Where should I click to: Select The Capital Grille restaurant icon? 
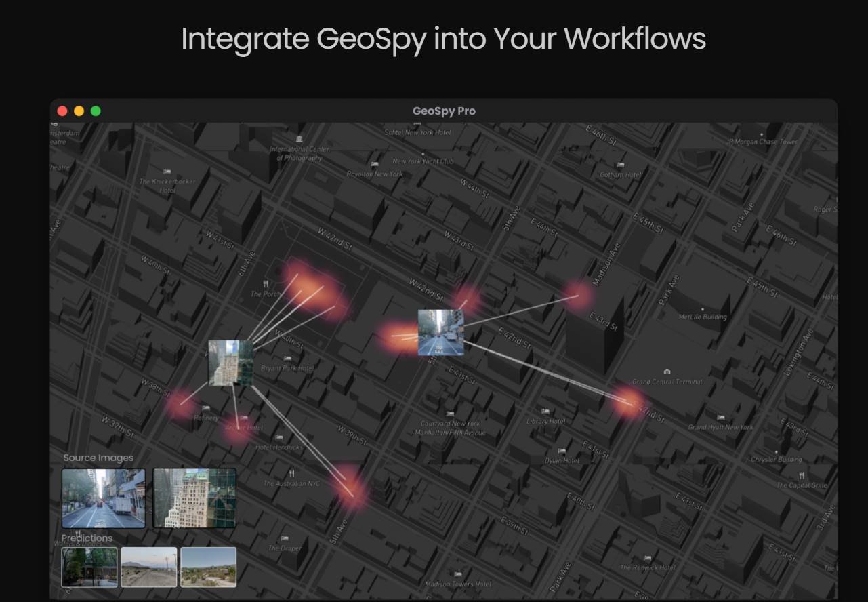(x=802, y=475)
